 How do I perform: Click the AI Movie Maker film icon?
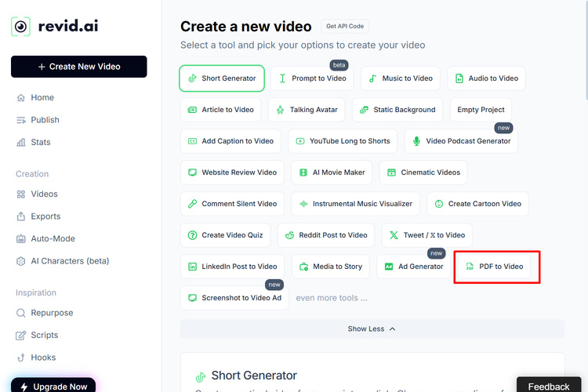point(303,172)
